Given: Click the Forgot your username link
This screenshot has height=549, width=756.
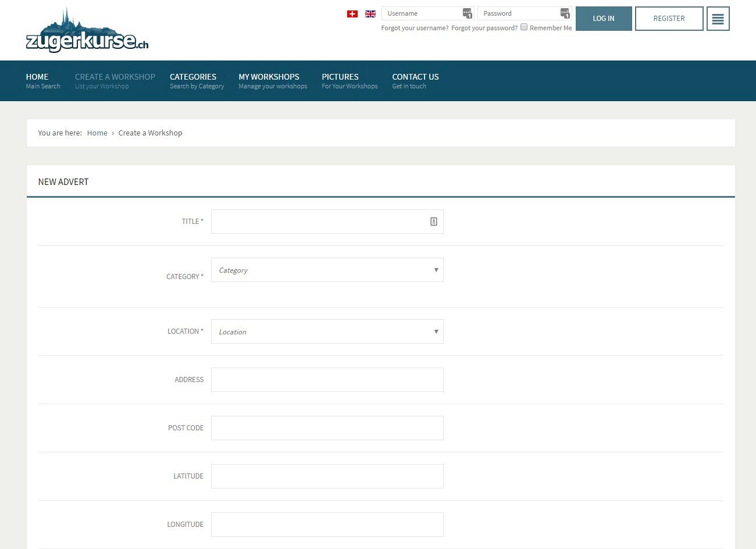Looking at the screenshot, I should tap(415, 28).
